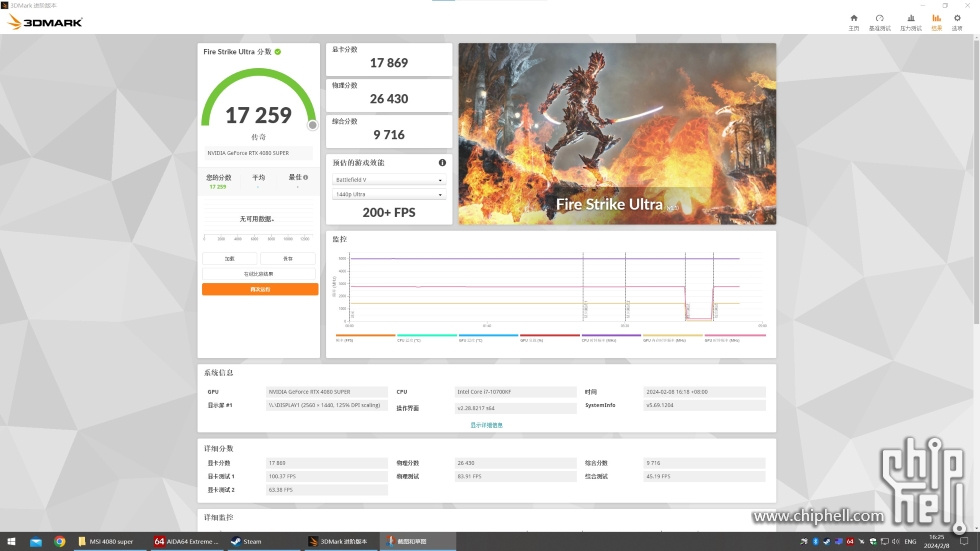Viewport: 980px width, 551px height.
Task: Click the AIDA64 system tray icon
Action: pyautogui.click(x=850, y=542)
